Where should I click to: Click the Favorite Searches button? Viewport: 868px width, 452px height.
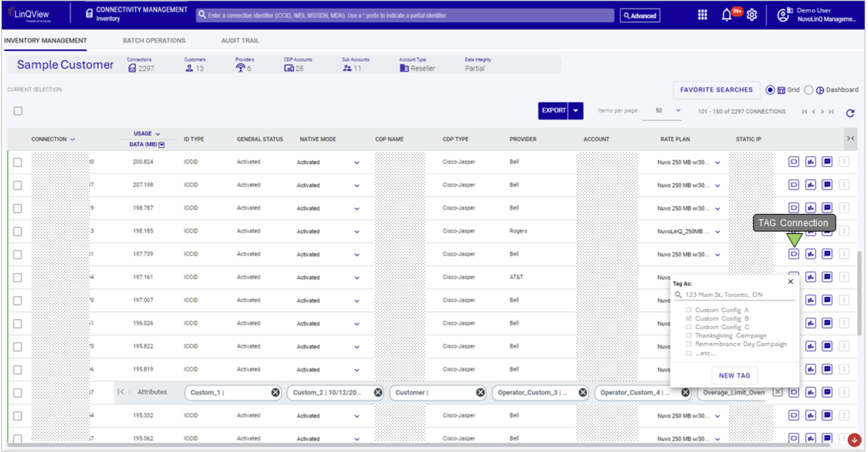pyautogui.click(x=716, y=90)
